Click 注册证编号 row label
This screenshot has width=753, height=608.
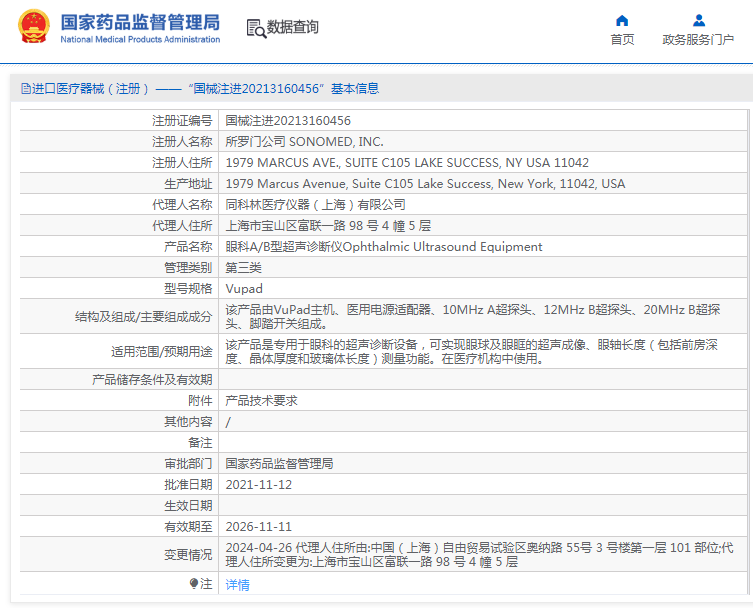point(182,121)
